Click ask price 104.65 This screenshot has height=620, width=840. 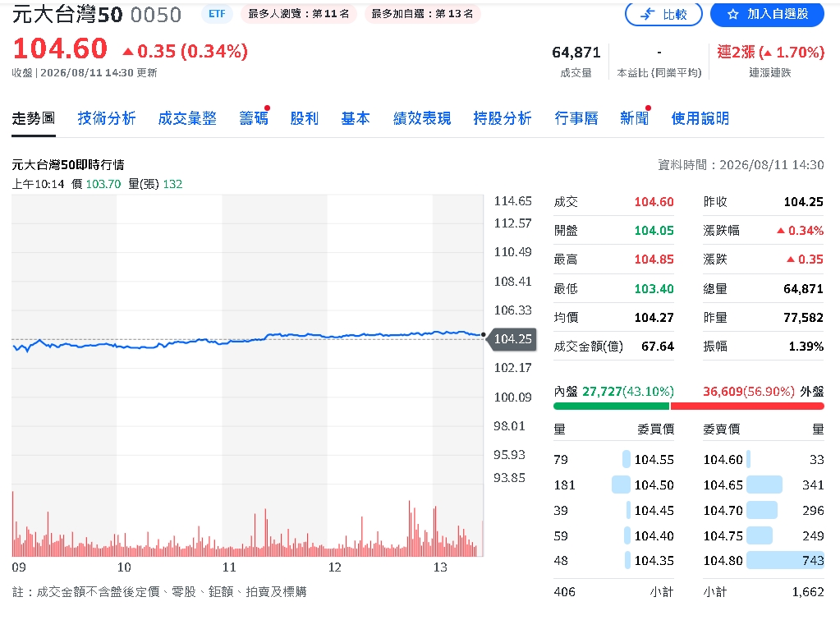pos(723,485)
